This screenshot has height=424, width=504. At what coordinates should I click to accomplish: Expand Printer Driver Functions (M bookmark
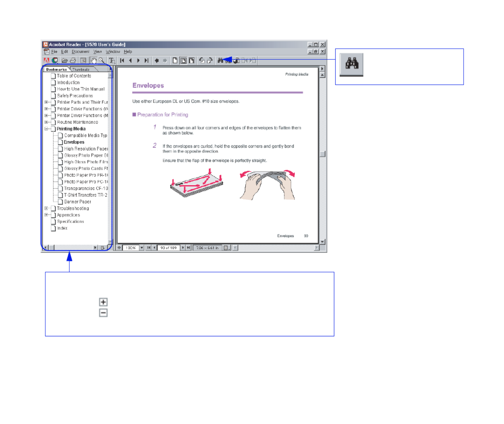pos(46,116)
